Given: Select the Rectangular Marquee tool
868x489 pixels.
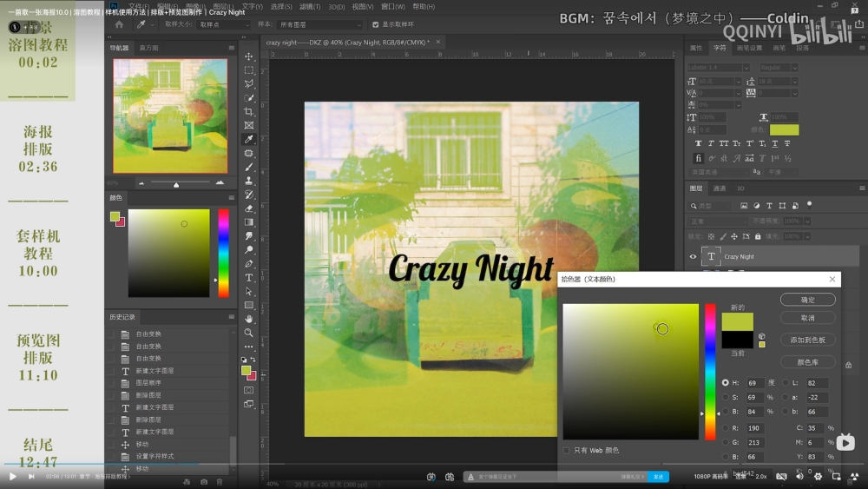Looking at the screenshot, I should click(249, 70).
